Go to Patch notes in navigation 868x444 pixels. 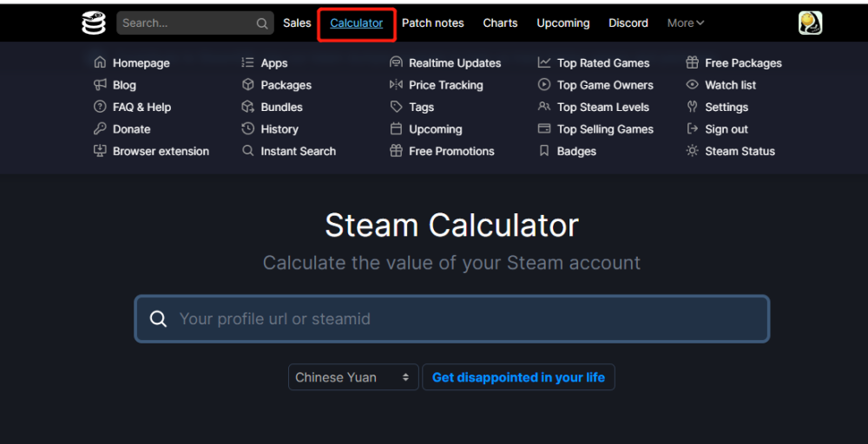point(432,23)
